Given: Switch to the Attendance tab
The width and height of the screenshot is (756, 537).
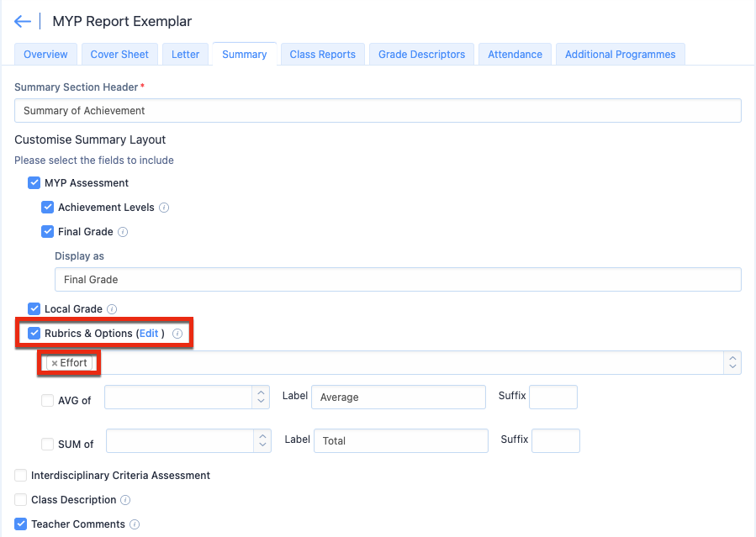Looking at the screenshot, I should [x=515, y=55].
